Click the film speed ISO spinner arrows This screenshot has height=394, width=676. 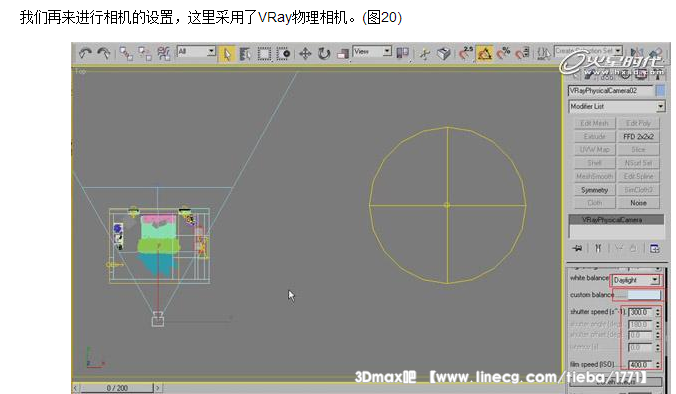click(x=657, y=365)
